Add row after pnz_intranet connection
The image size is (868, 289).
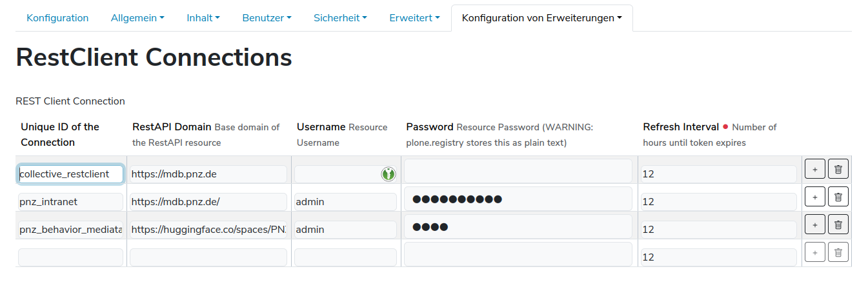[815, 197]
